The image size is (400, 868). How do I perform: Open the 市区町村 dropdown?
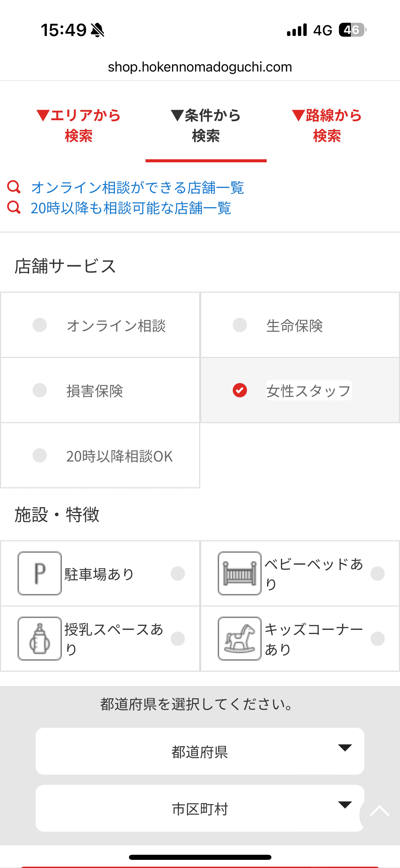click(200, 808)
